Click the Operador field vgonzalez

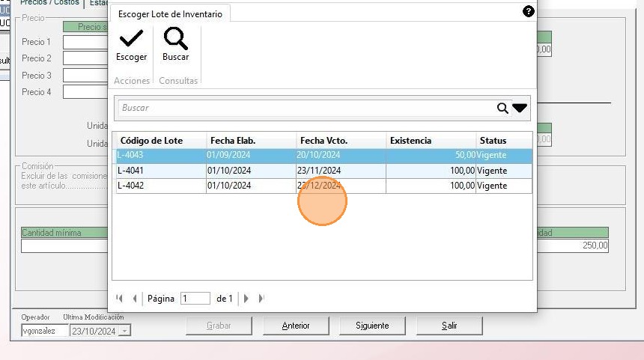[x=44, y=331]
